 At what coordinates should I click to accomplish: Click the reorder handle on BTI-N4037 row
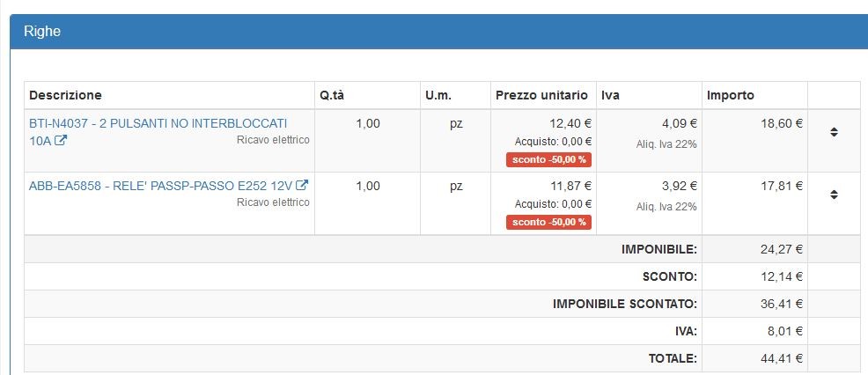tap(834, 132)
